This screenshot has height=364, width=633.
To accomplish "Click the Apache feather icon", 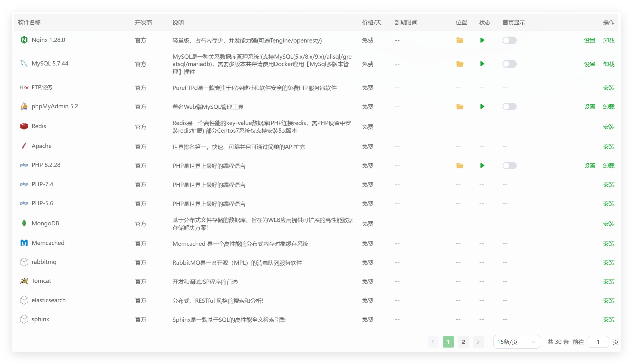I will (24, 146).
